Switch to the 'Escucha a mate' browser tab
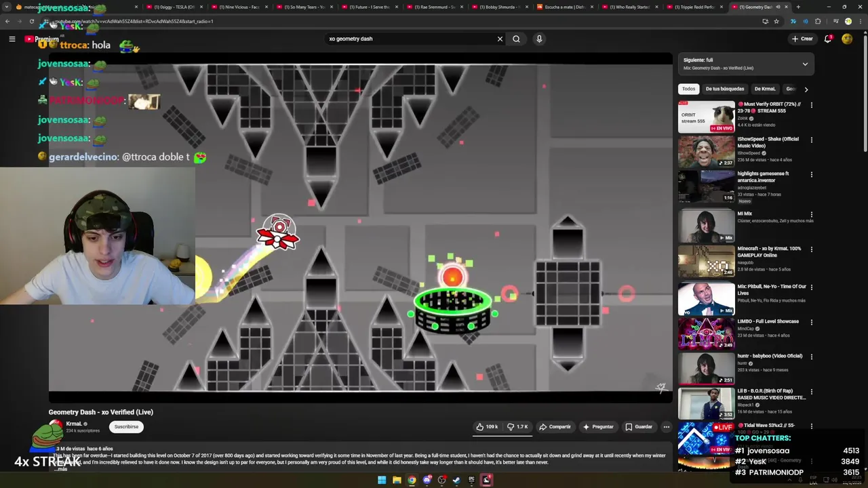Image resolution: width=868 pixels, height=488 pixels. [x=566, y=7]
